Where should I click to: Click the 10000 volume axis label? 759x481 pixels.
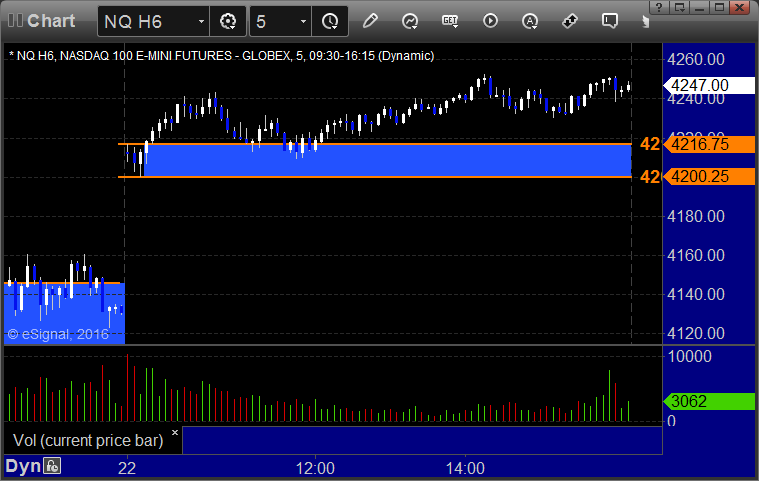(x=690, y=357)
